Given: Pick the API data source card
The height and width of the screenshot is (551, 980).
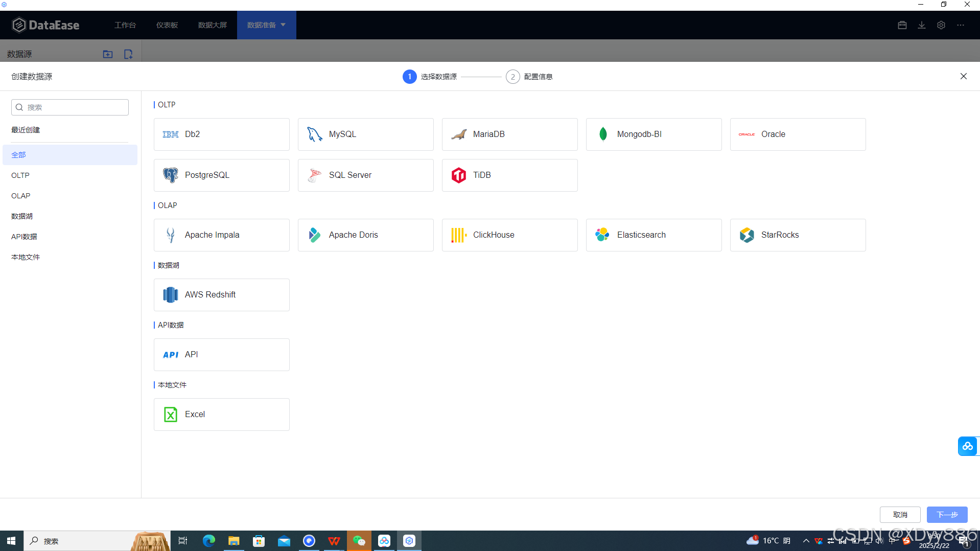Looking at the screenshot, I should (221, 355).
